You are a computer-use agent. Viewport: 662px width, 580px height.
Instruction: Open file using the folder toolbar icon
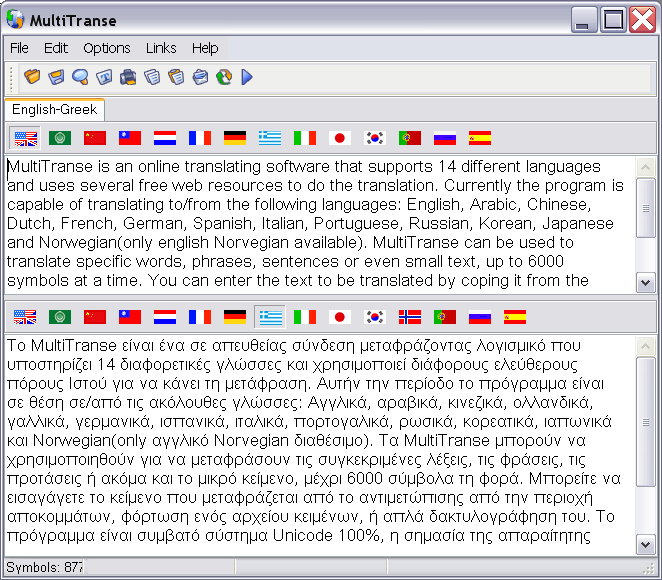click(32, 77)
